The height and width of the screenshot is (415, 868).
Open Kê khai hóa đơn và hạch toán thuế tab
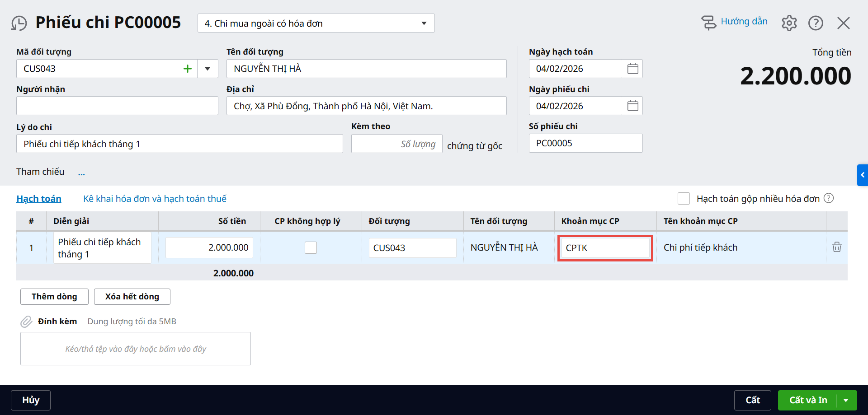pos(155,199)
